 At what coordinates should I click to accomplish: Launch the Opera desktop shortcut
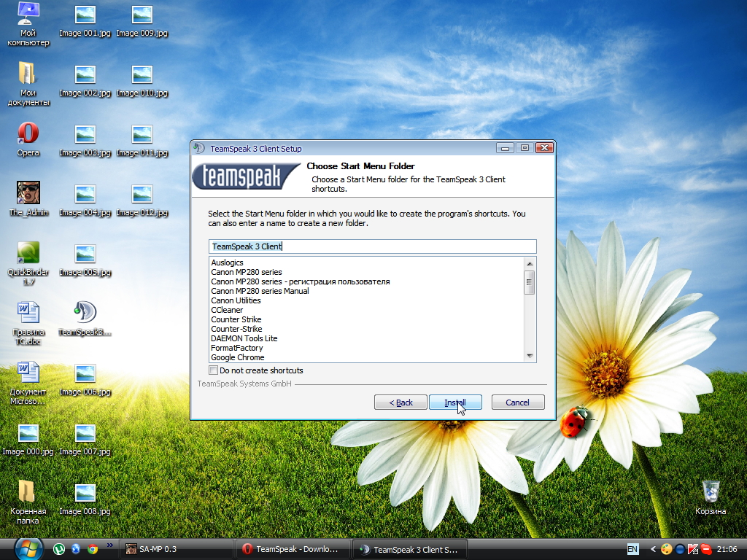click(x=28, y=139)
